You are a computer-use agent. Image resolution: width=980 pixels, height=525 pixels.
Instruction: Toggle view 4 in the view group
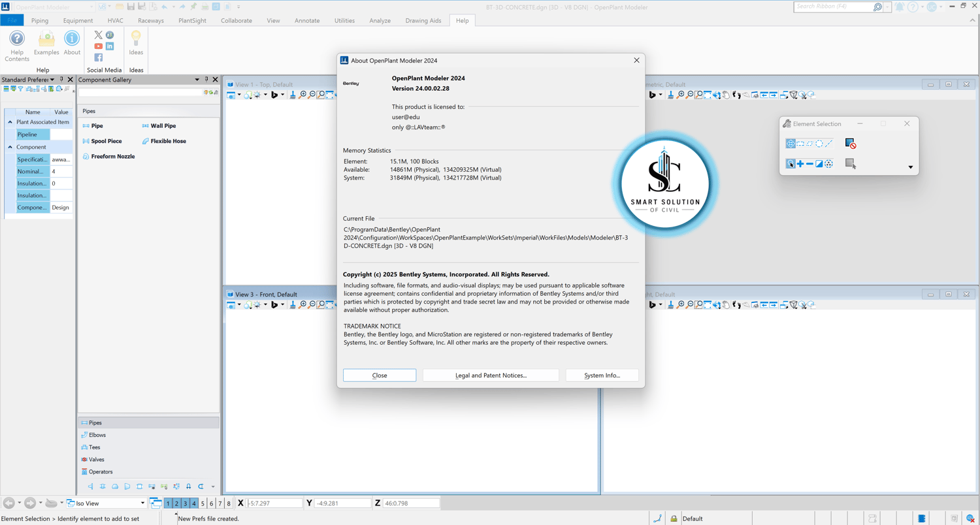[x=193, y=503]
